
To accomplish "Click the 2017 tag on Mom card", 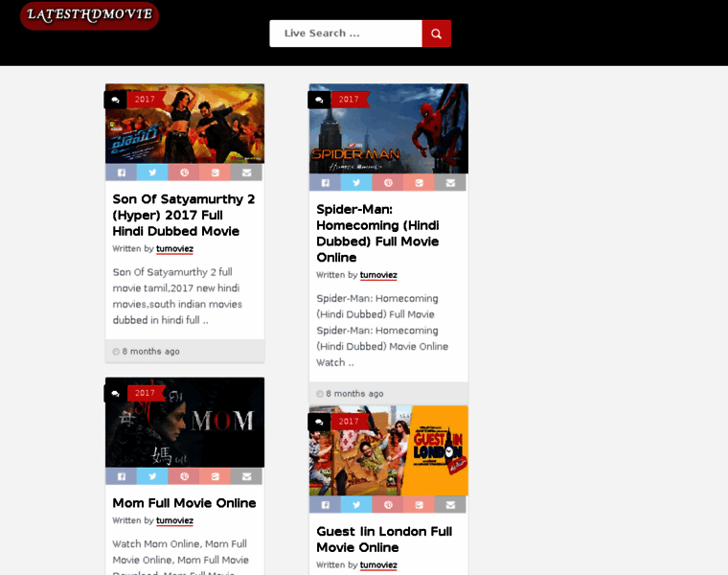I will (145, 393).
